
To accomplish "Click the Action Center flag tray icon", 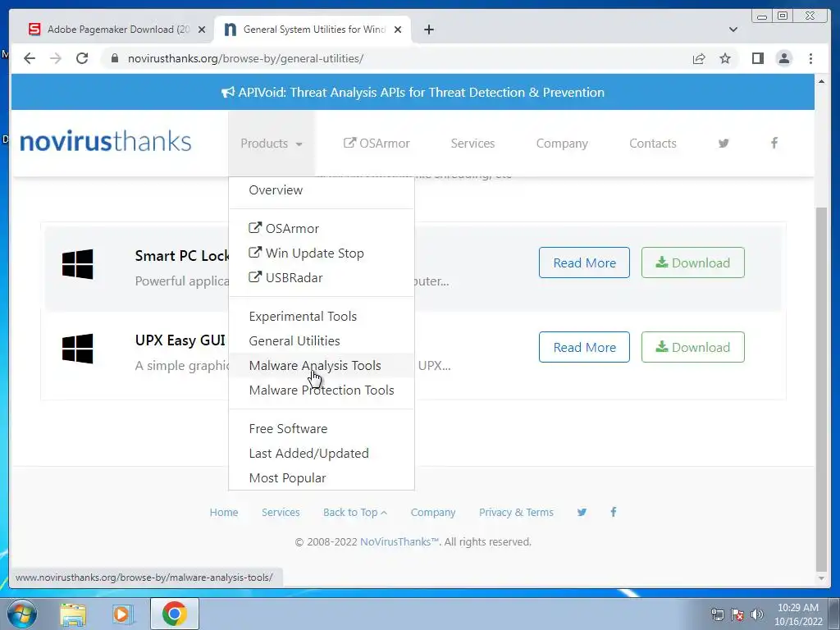I will (737, 614).
